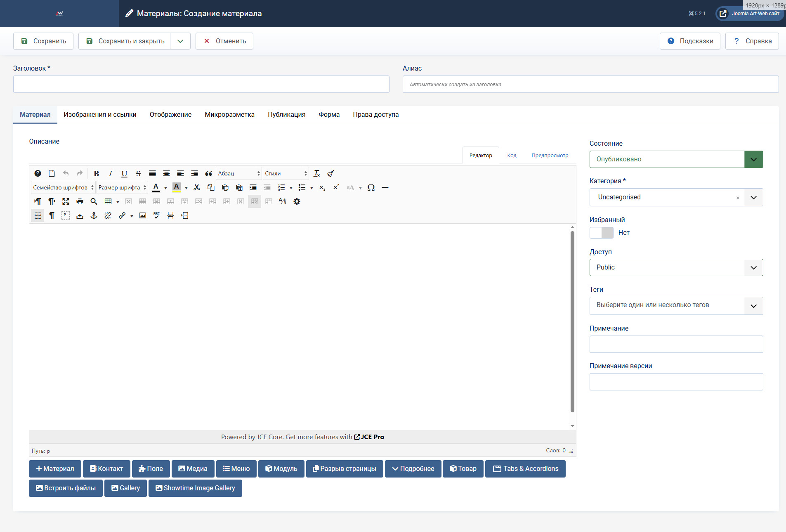This screenshot has width=786, height=532.
Task: Open the Доступ access level dropdown
Action: (676, 267)
